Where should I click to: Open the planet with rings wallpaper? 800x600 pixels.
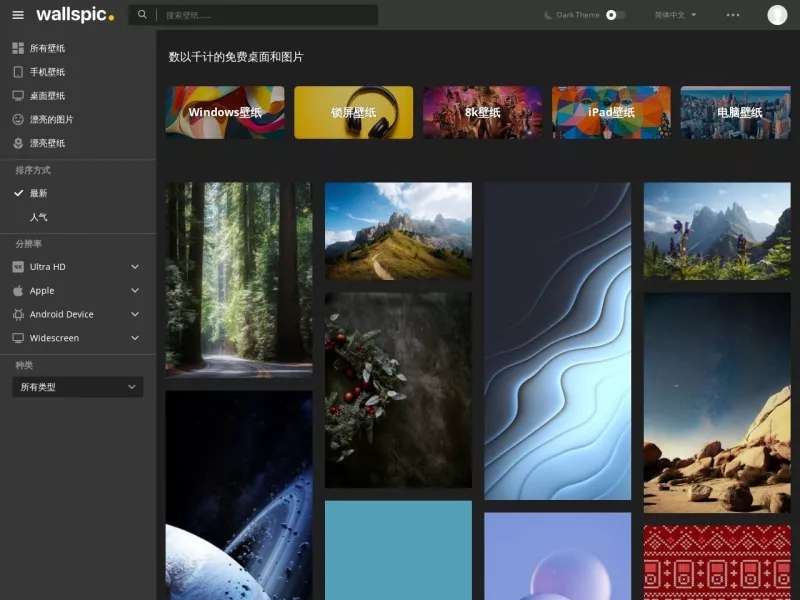pos(239,495)
